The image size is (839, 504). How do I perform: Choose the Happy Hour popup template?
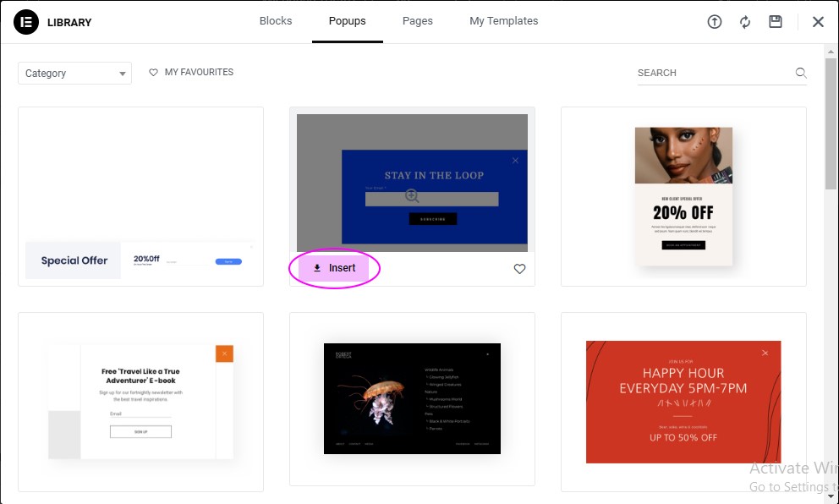click(x=683, y=402)
